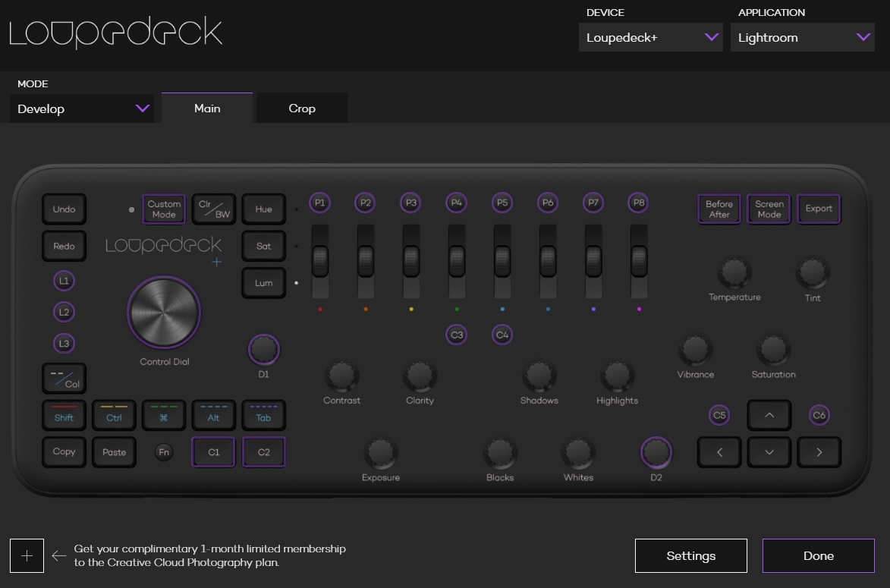Click the left arrow key

point(719,452)
